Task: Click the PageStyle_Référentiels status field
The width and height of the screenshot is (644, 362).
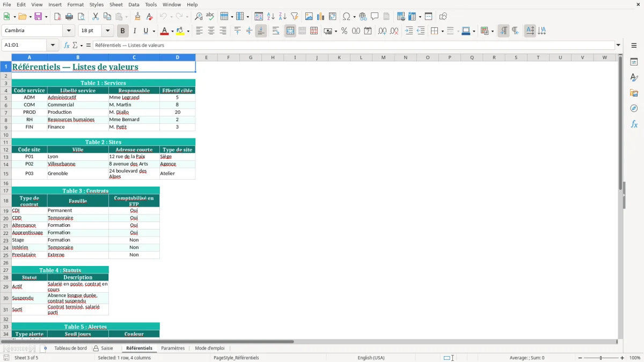Action: (236, 358)
